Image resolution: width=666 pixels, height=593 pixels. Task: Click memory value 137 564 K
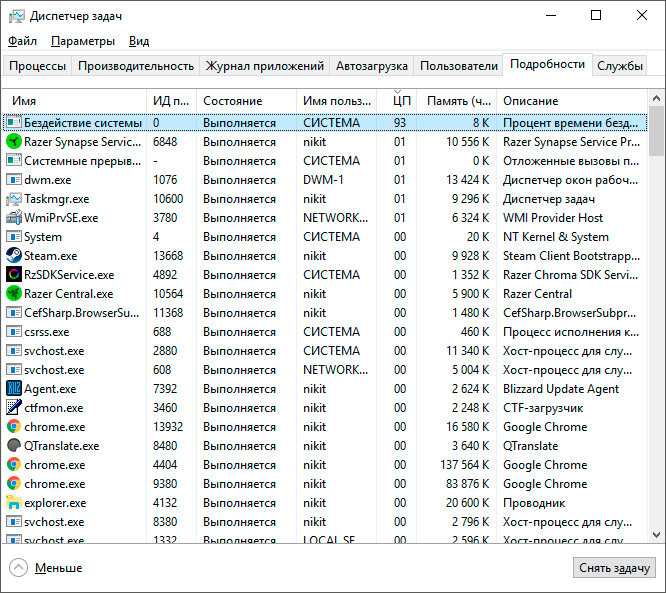tap(465, 465)
